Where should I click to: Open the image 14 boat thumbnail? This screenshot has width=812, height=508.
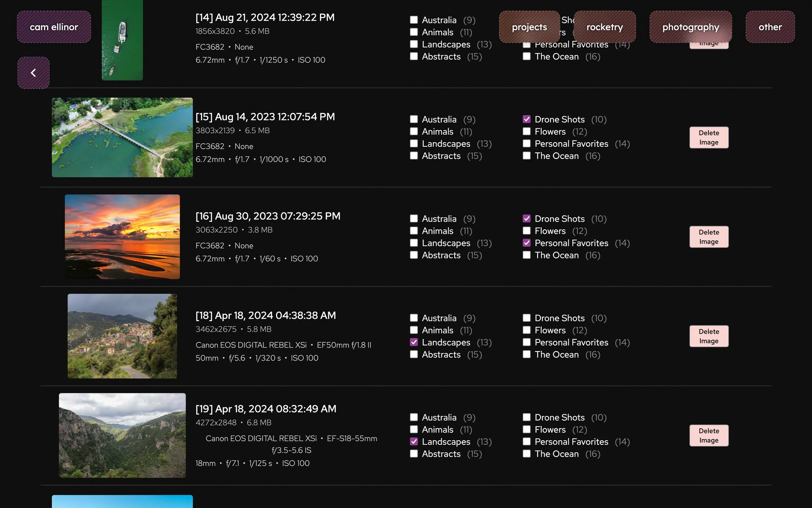122,40
